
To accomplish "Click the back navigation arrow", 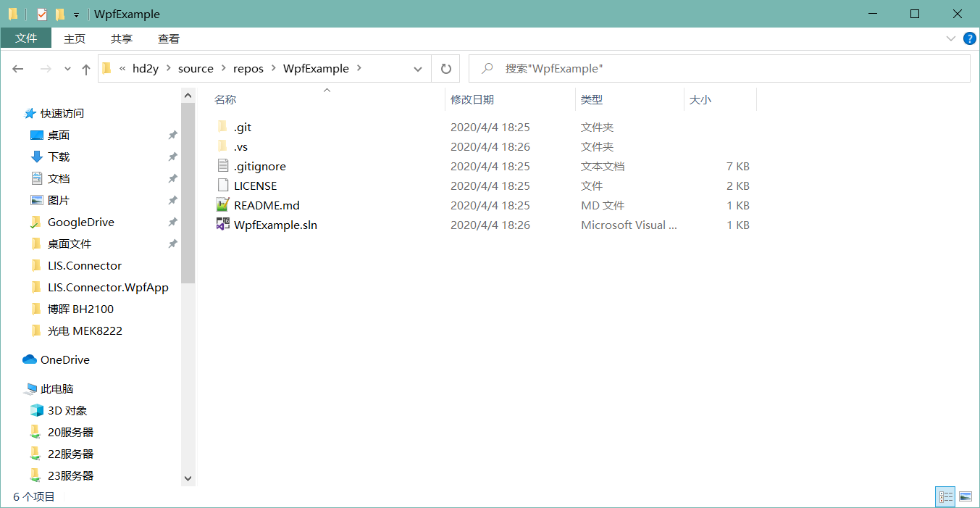I will [18, 69].
